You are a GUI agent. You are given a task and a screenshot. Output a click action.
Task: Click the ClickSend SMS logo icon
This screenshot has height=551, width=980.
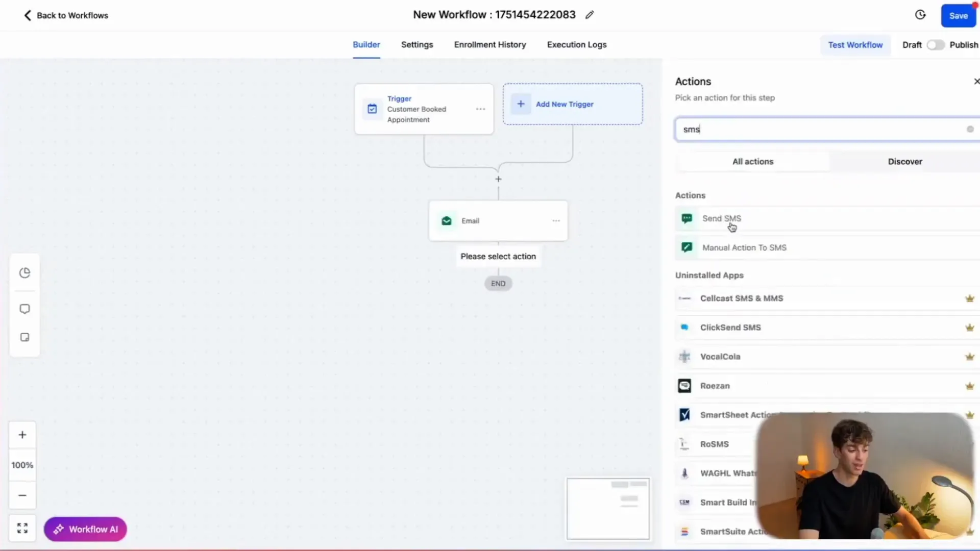tap(684, 328)
